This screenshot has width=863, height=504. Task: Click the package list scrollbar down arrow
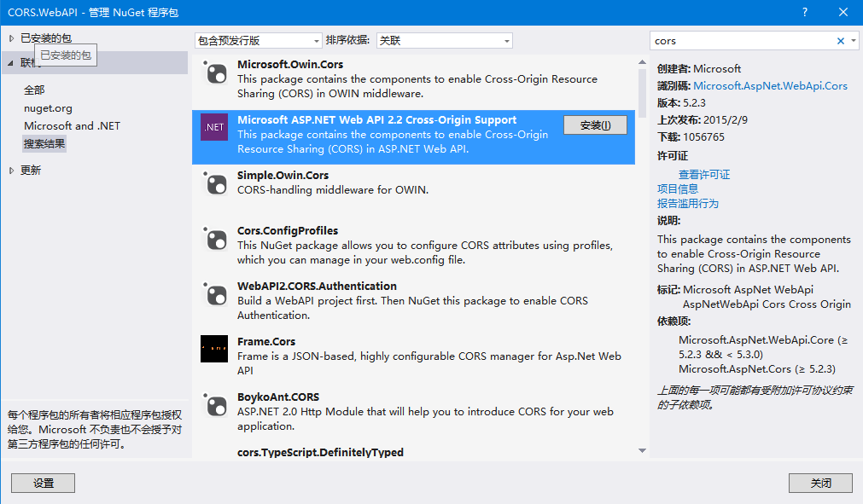pos(642,450)
